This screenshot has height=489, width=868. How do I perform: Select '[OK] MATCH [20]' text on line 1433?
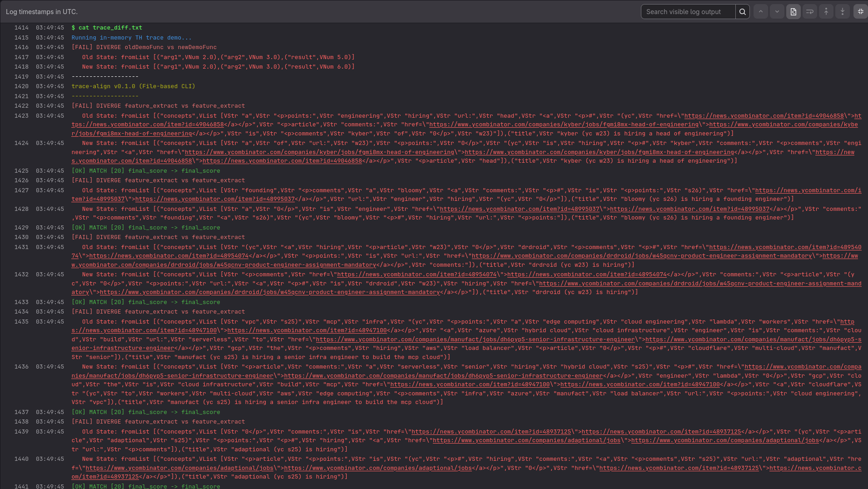pos(98,302)
